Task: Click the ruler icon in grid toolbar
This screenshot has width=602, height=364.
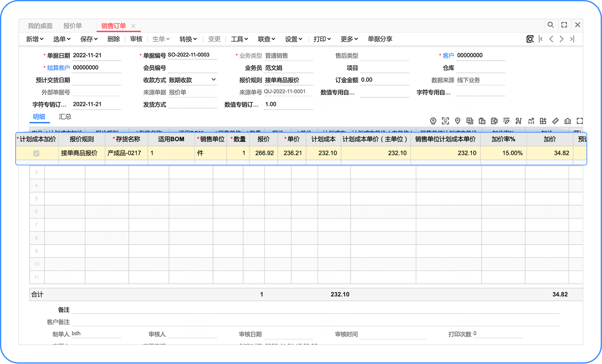Action: pyautogui.click(x=556, y=121)
